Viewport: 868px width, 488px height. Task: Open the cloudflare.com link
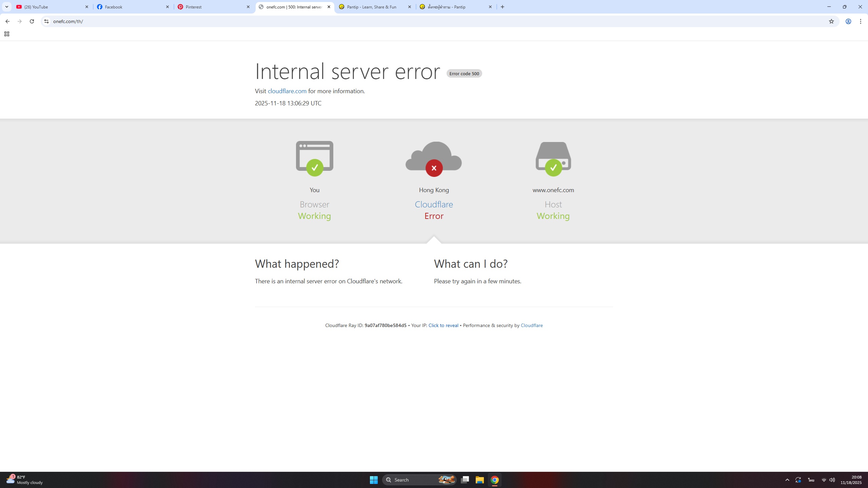[x=287, y=91]
